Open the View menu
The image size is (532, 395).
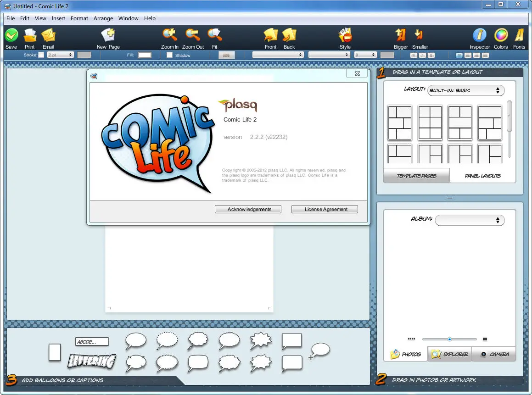point(40,18)
